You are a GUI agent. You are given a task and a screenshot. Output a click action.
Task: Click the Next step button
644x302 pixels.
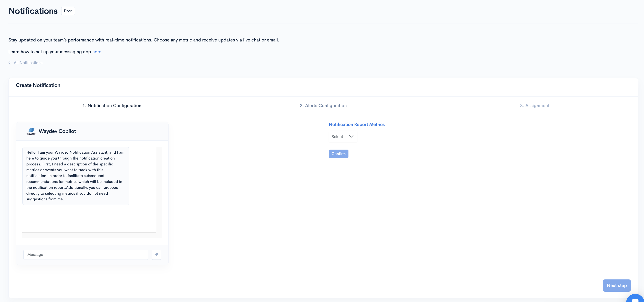tap(617, 285)
